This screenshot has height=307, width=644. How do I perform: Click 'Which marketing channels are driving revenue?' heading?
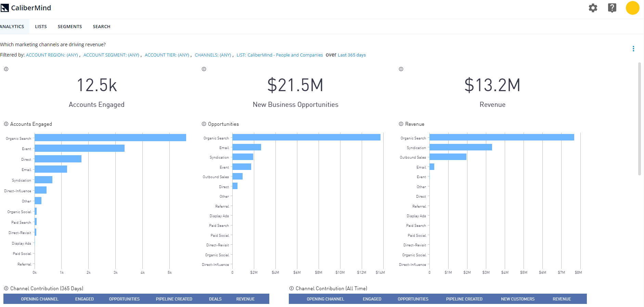pyautogui.click(x=53, y=45)
